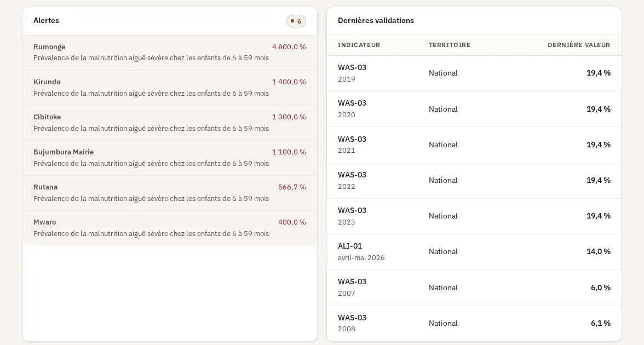Click the 1 400,0 % alert value

289,82
